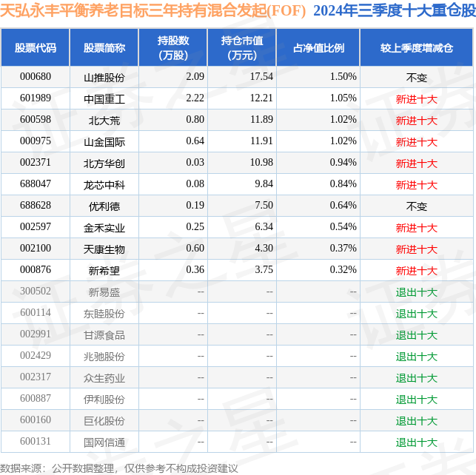The image size is (476, 475).
Task: Click 龙芯中科 net value ratio 0.84%
Action: coord(343,184)
